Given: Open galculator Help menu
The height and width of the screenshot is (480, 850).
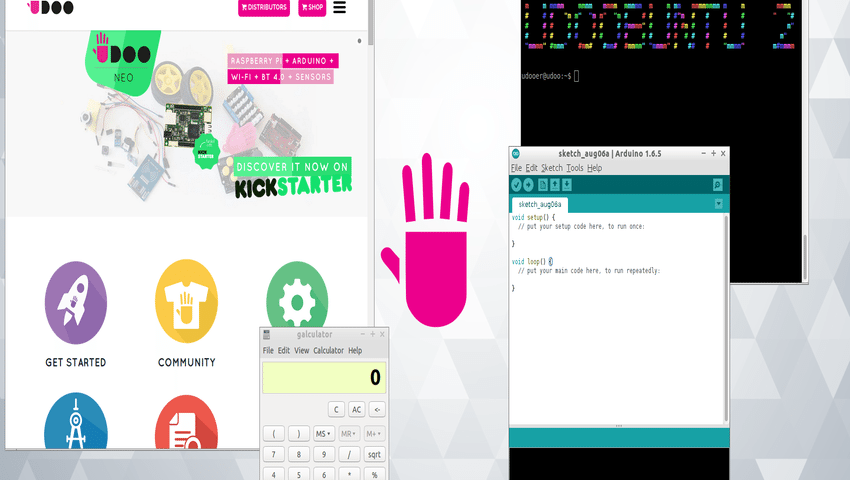Looking at the screenshot, I should click(x=355, y=350).
